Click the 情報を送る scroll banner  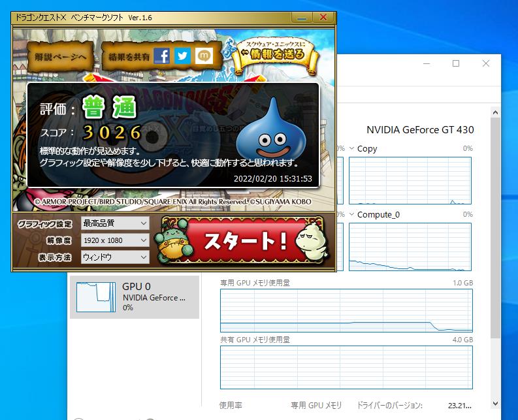276,54
